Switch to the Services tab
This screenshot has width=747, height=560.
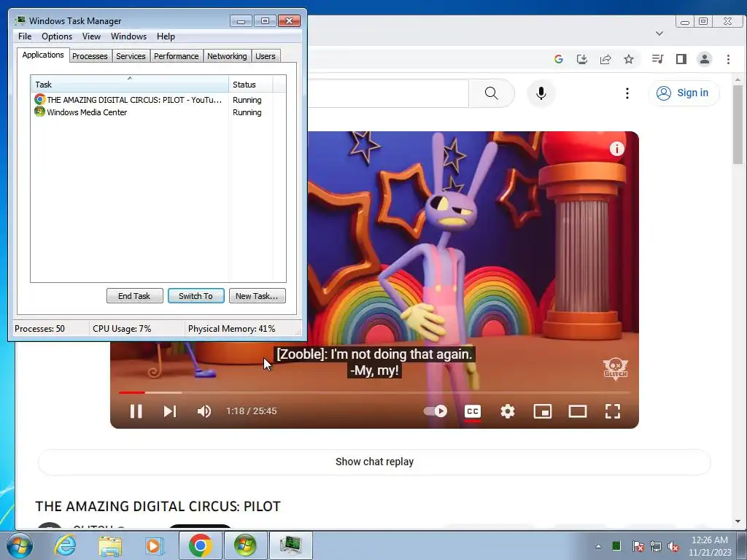tap(131, 56)
